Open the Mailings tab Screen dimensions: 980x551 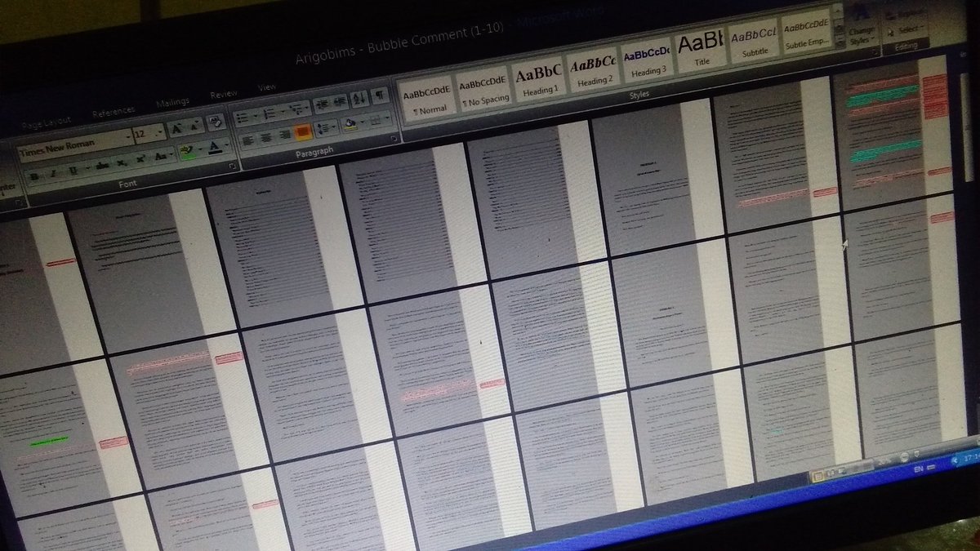tap(172, 102)
